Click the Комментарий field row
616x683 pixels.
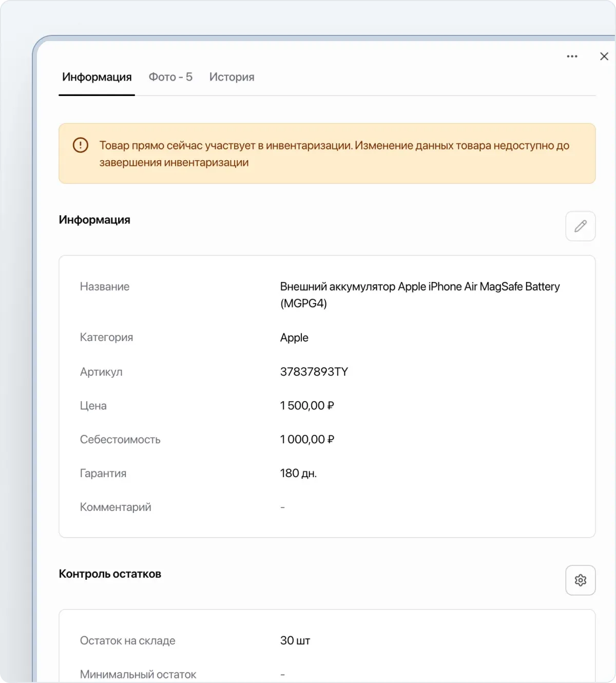[327, 507]
